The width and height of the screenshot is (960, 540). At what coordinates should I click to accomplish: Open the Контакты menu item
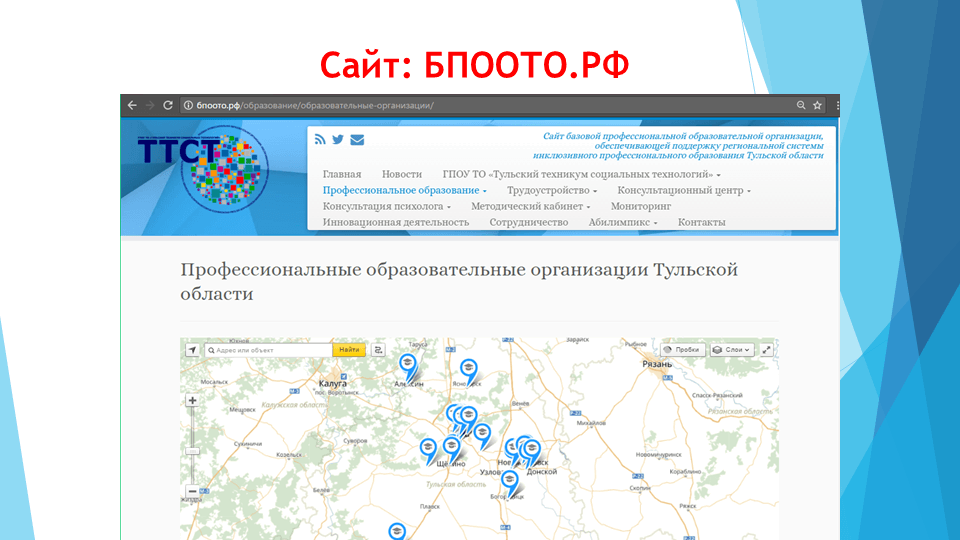[701, 222]
